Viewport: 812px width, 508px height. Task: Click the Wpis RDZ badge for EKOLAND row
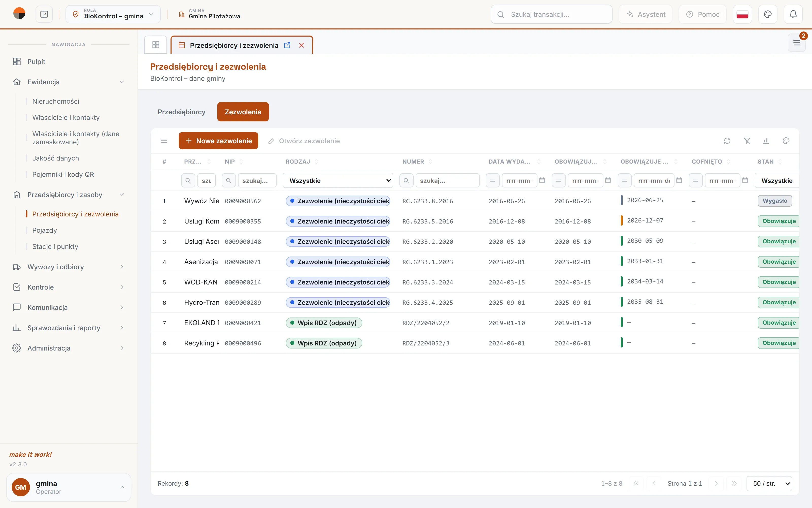[324, 323]
